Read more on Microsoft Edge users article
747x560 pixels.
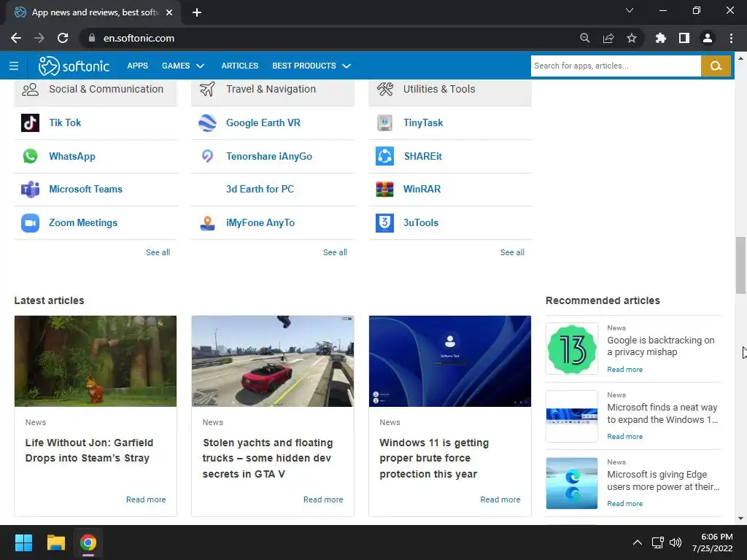click(x=624, y=504)
